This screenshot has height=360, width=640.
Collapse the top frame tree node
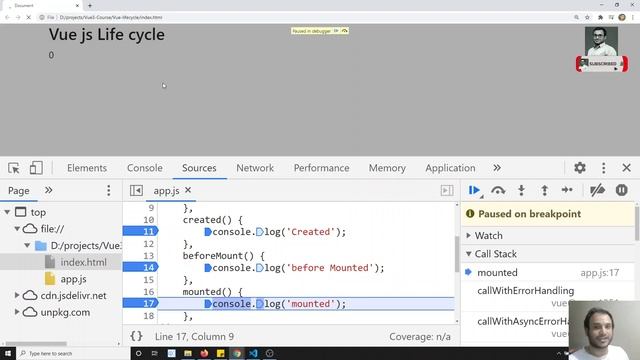(7, 212)
